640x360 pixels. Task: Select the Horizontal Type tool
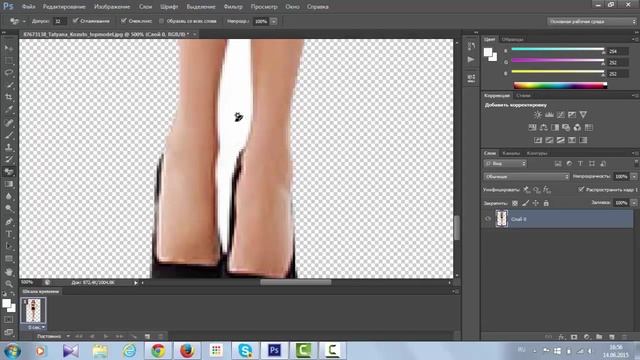(x=9, y=234)
